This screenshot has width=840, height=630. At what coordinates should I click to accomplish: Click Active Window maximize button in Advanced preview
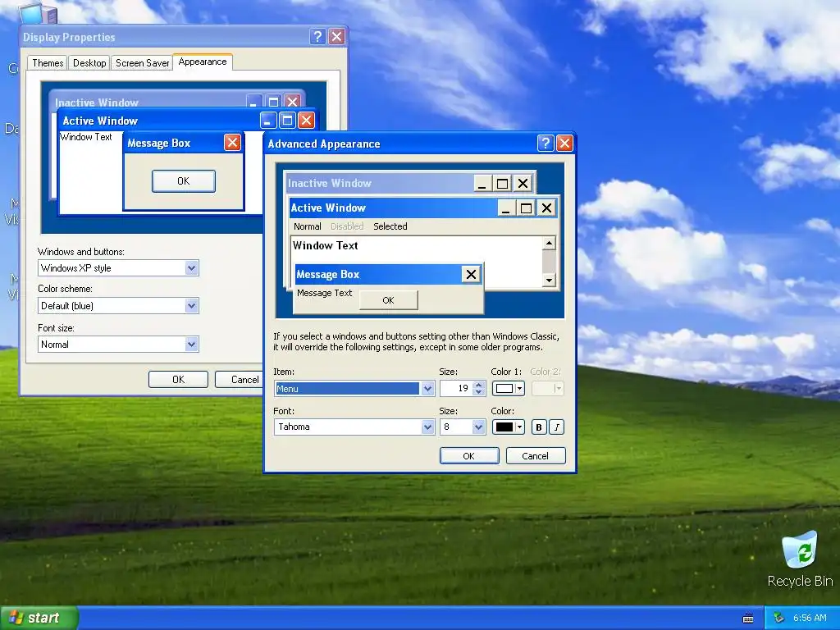click(526, 208)
